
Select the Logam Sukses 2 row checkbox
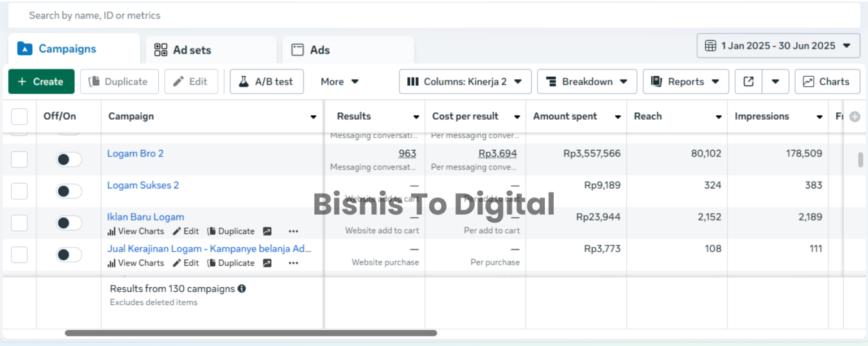pos(19,191)
